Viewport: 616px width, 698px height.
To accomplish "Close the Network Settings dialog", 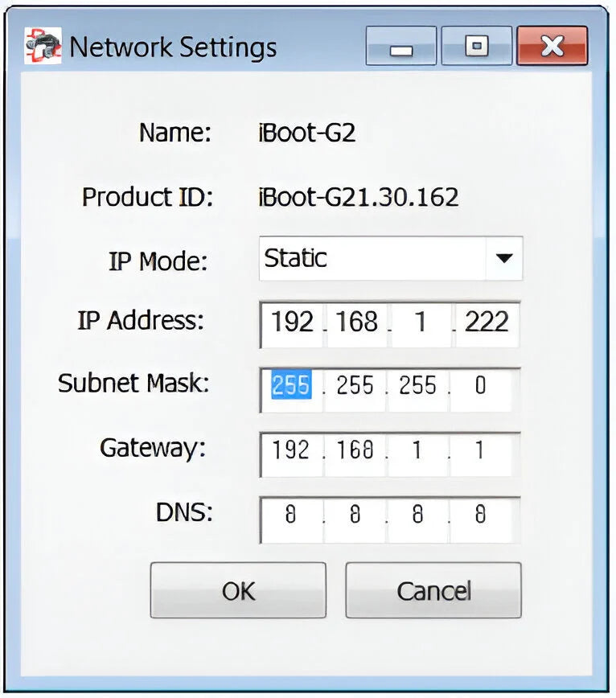I will click(x=552, y=47).
